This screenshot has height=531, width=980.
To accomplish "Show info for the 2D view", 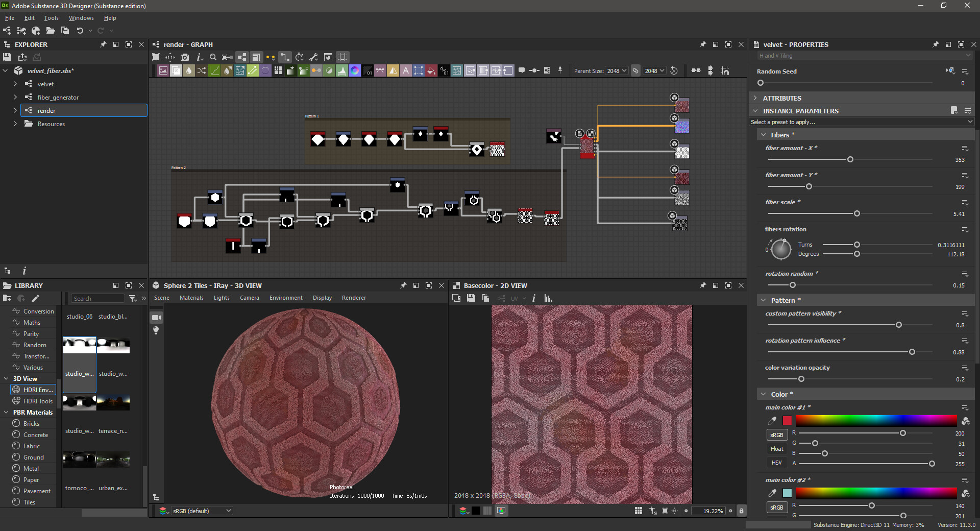I will pos(534,298).
